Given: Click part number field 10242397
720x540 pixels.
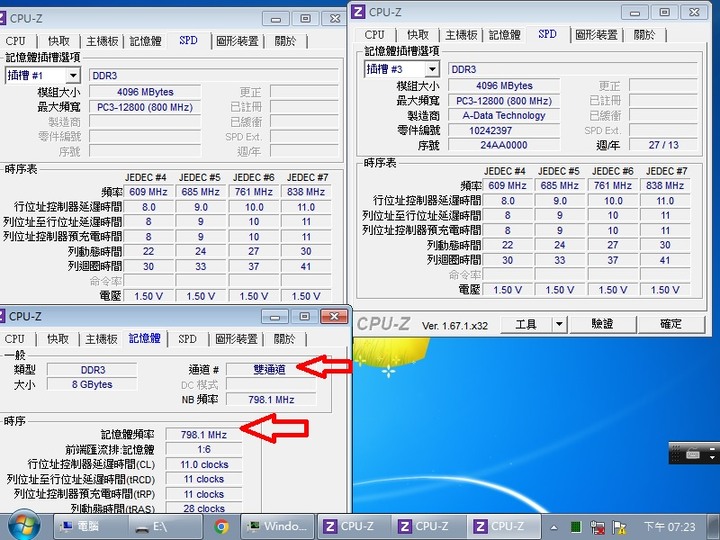Looking at the screenshot, I should (x=504, y=130).
